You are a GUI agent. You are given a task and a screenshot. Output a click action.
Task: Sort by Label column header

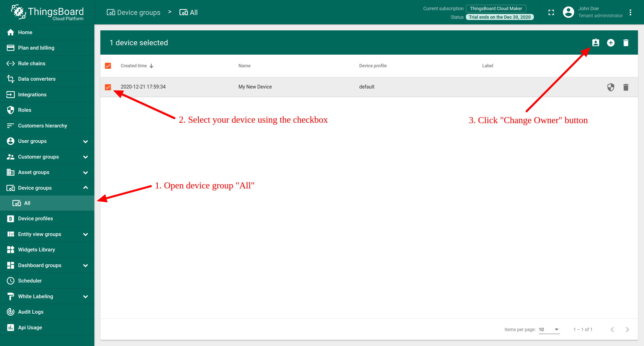488,66
